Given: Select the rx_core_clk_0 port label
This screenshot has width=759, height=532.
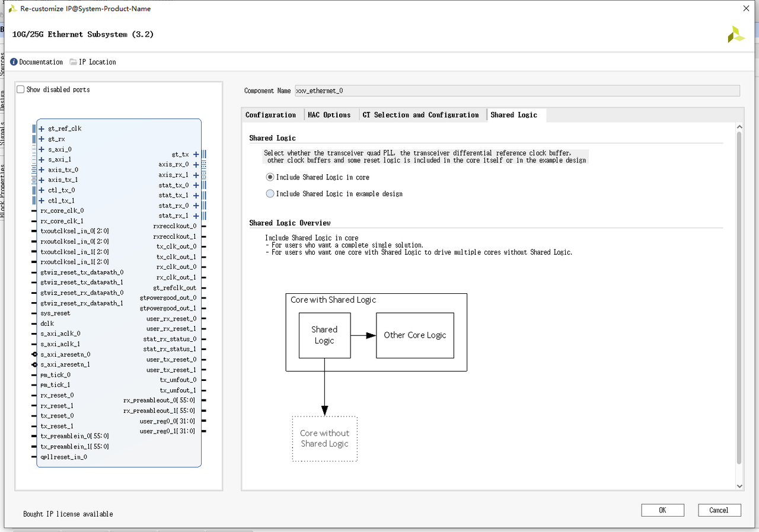Looking at the screenshot, I should pos(62,211).
